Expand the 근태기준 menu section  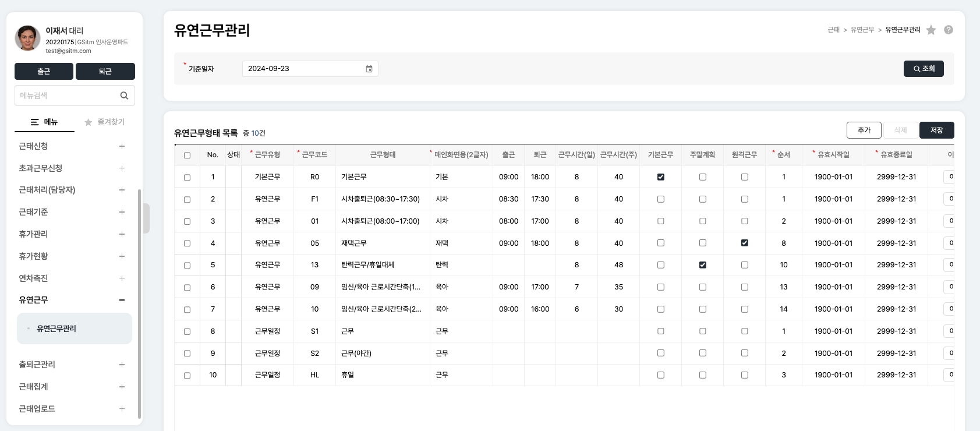[122, 212]
